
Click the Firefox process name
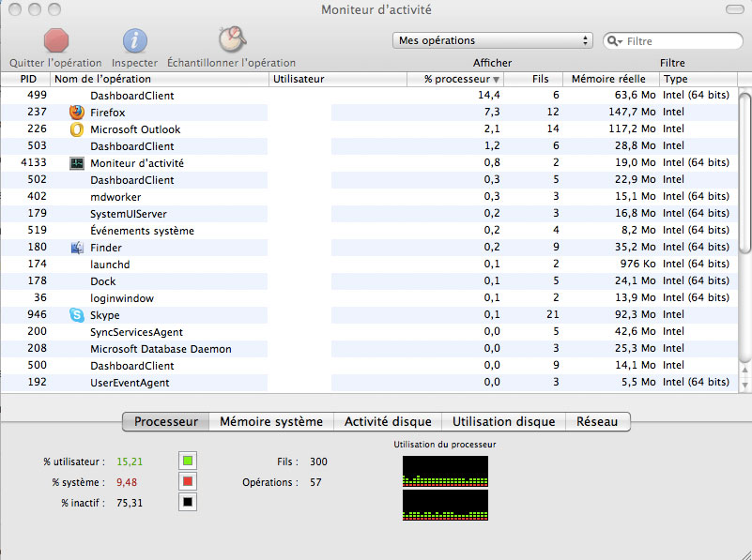click(107, 113)
